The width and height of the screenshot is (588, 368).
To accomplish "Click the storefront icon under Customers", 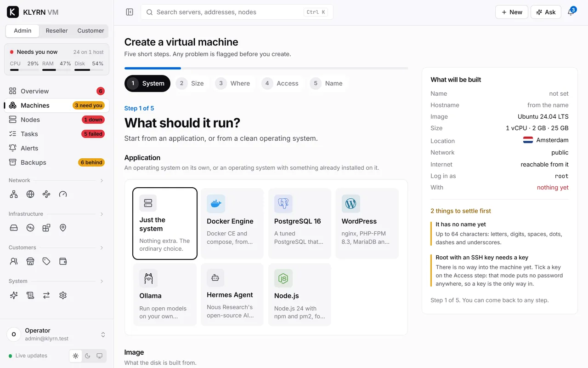I will [30, 261].
